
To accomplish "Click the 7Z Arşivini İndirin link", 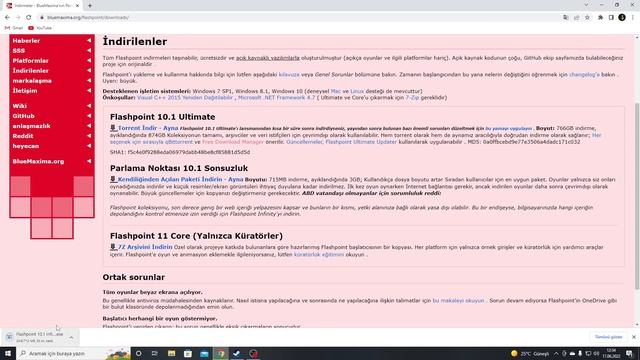I will point(145,247).
